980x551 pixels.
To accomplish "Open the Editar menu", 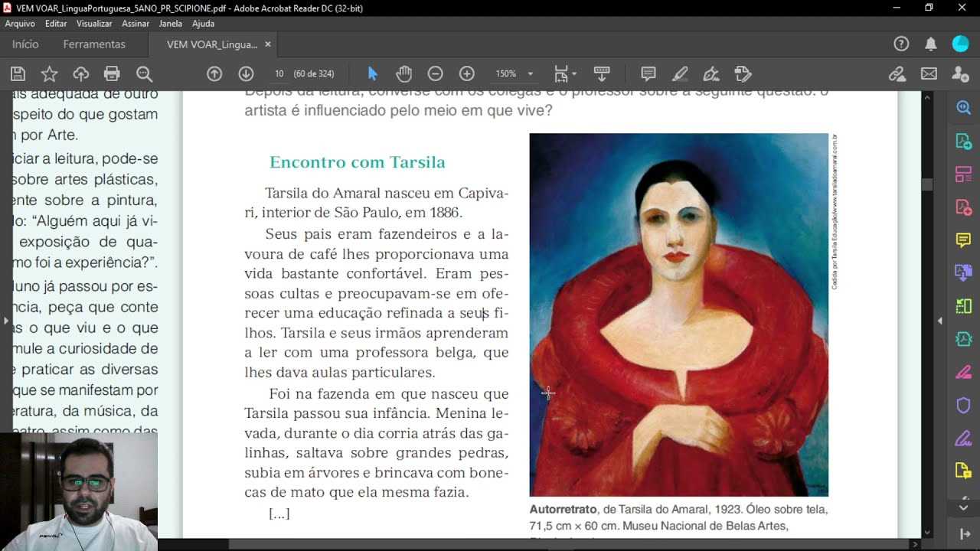I will tap(56, 24).
